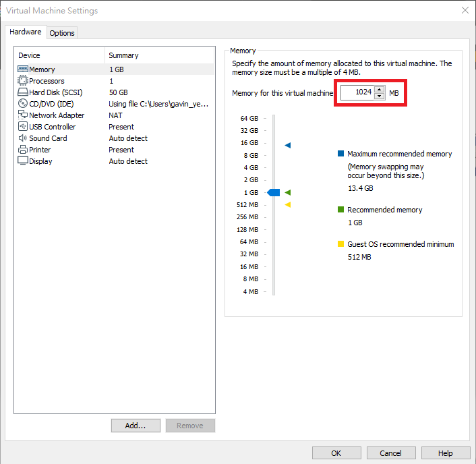The height and width of the screenshot is (464, 476).
Task: Select the Memory device icon
Action: [x=23, y=69]
